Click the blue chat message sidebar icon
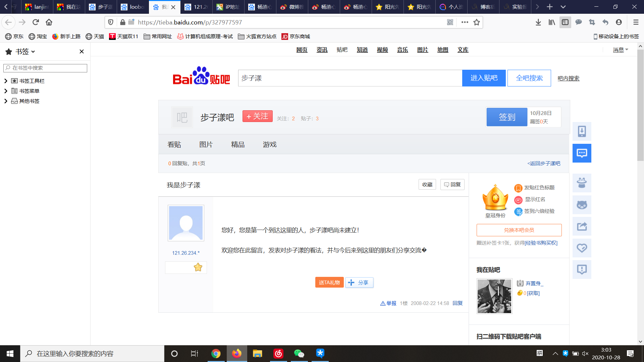Image resolution: width=644 pixels, height=362 pixels. pyautogui.click(x=582, y=153)
